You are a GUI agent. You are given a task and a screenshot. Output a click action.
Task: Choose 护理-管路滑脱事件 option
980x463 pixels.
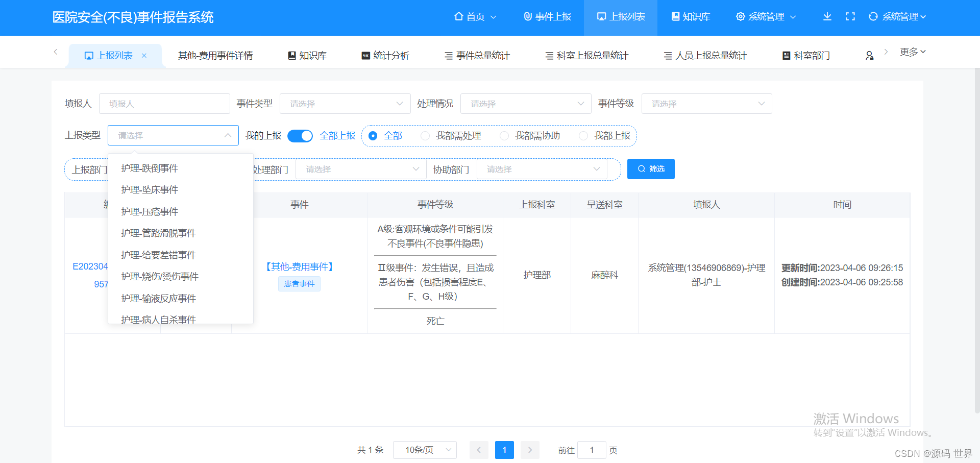[x=181, y=233]
